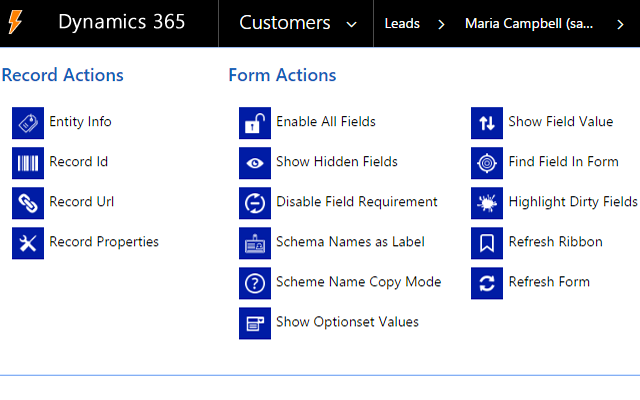Screen dimensions: 640x400
Task: Click the Refresh Ribbon bookmark icon
Action: (x=487, y=242)
